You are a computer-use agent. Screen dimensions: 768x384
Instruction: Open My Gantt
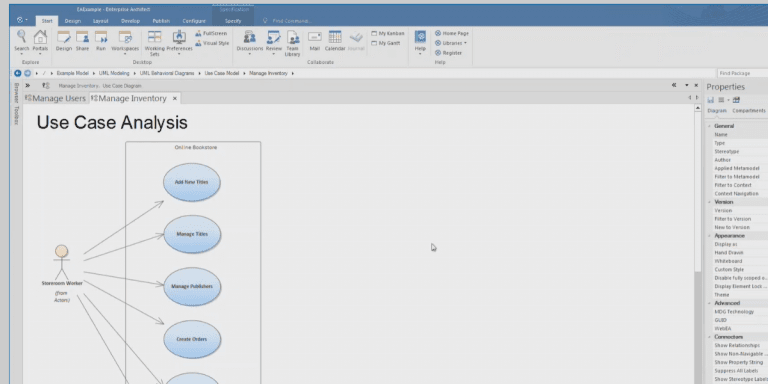point(385,43)
